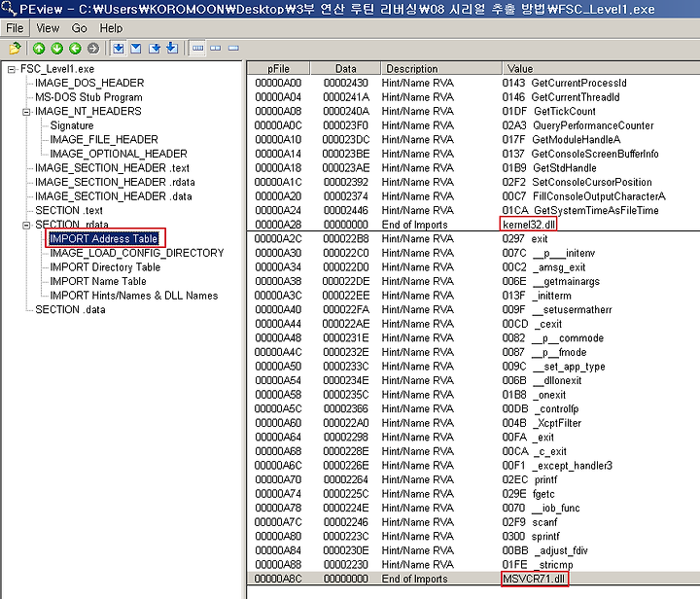Click the first blue down-arrow view icon
The width and height of the screenshot is (700, 599).
click(x=119, y=49)
